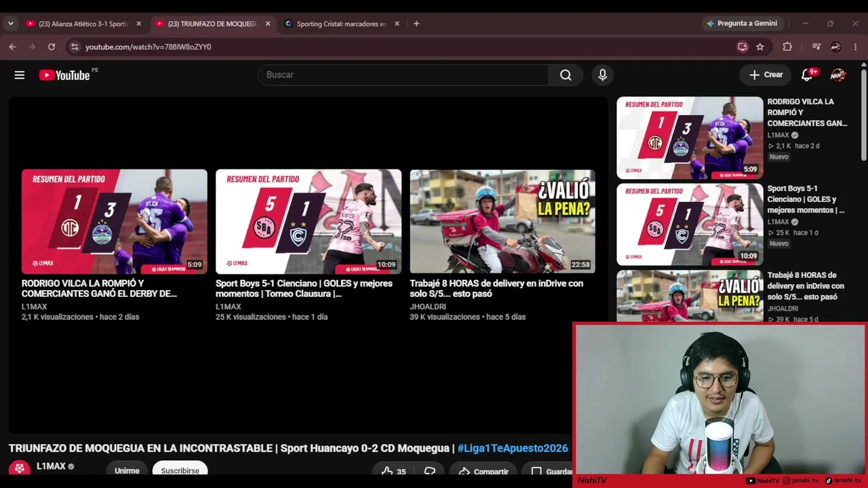
Task: Click "JHOALDRI" on the end-screen inDrive card
Action: pos(428,307)
